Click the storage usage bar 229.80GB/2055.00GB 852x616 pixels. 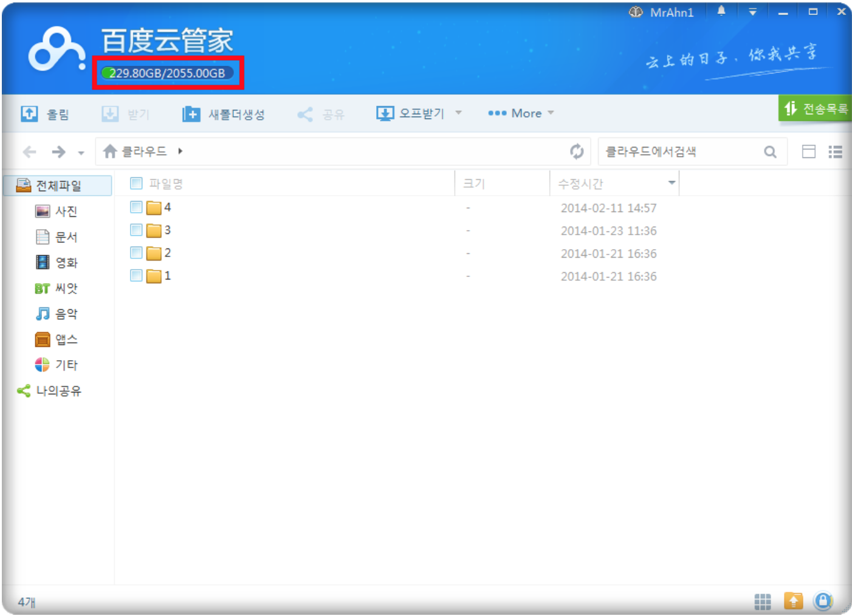(x=167, y=73)
